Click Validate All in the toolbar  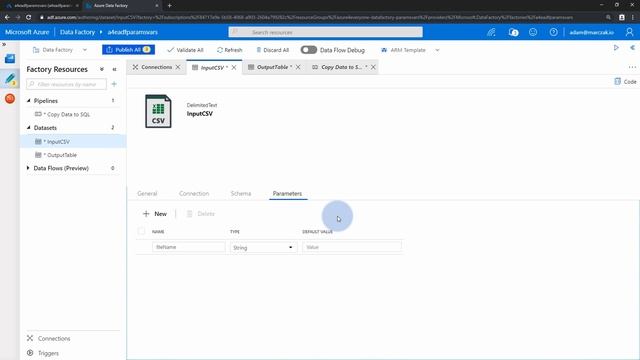[185, 50]
